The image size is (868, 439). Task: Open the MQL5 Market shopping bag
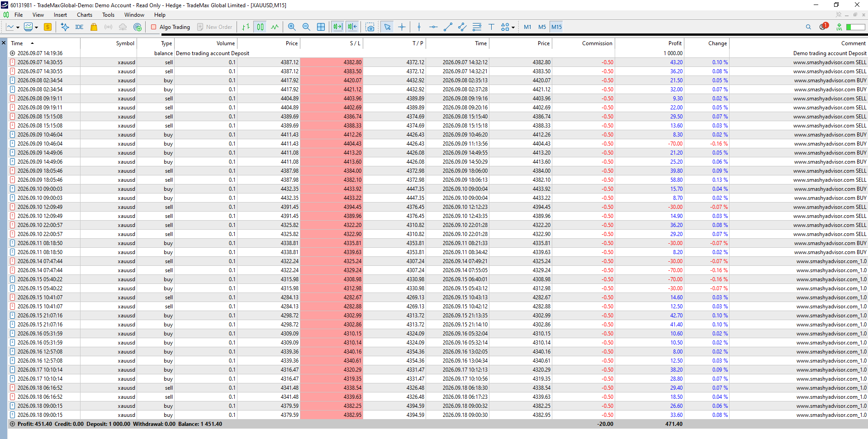point(94,27)
